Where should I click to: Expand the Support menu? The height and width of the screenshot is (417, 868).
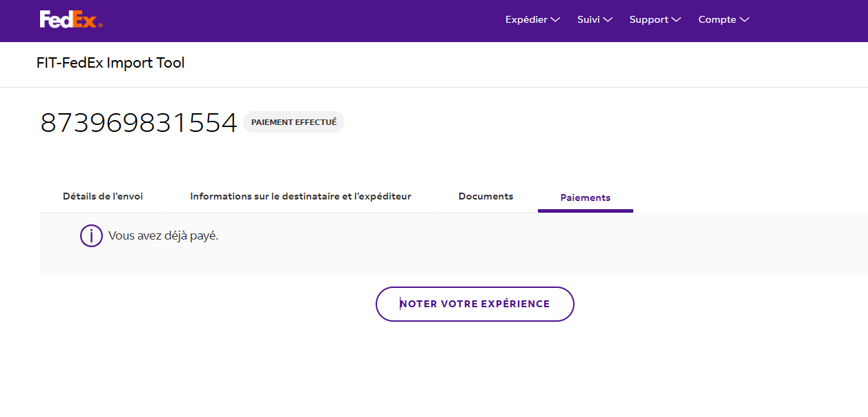[x=655, y=19]
